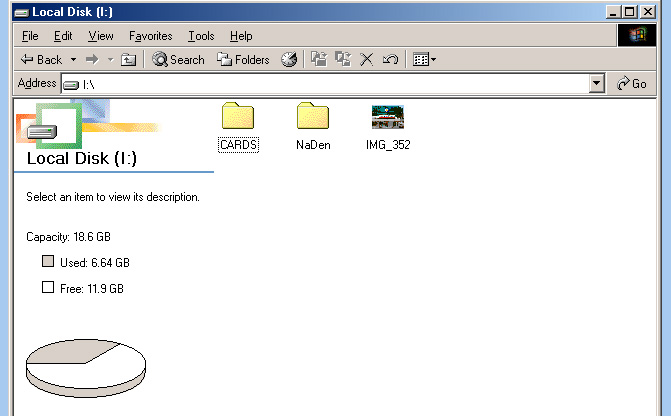671x416 pixels.
Task: Click the drive icon in the title bar
Action: 21,12
